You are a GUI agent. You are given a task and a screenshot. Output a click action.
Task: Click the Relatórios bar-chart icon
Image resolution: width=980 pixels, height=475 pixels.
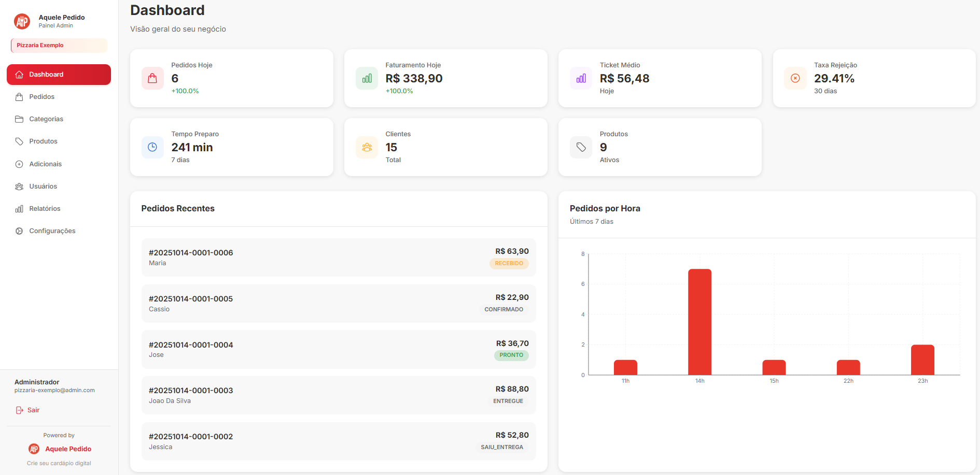click(19, 208)
